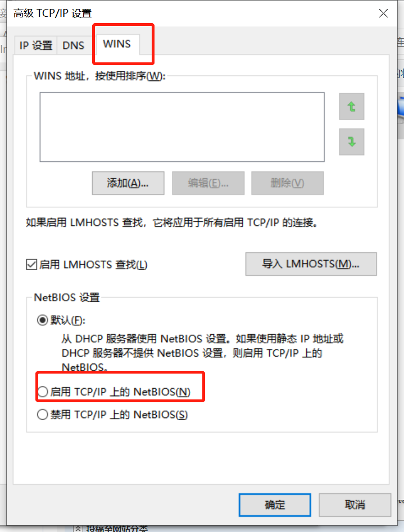Viewport: 404px width, 532px height.
Task: Click 添加(A)... to add WINS address
Action: click(128, 183)
